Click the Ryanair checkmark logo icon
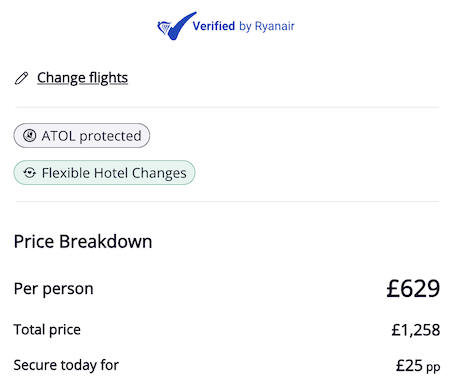The height and width of the screenshot is (385, 454). pos(177,26)
